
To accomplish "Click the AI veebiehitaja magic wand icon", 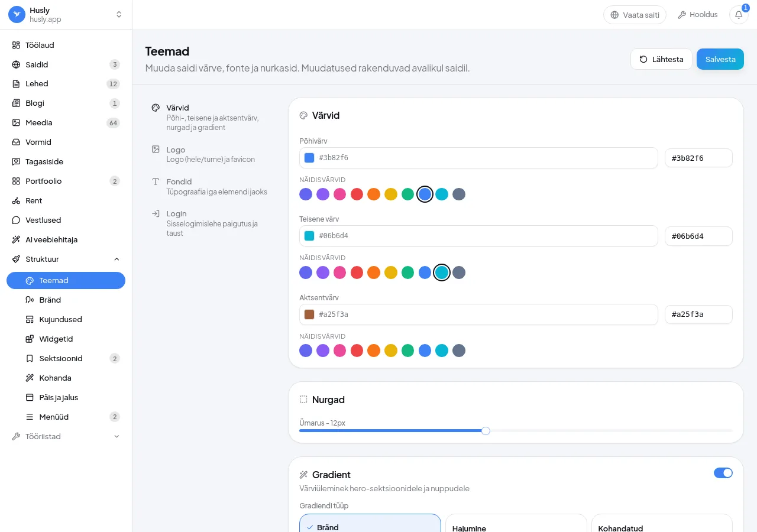I will pyautogui.click(x=16, y=240).
